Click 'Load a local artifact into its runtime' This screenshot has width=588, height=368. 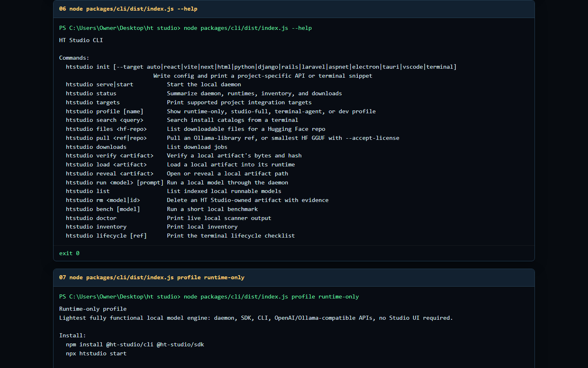tap(231, 164)
